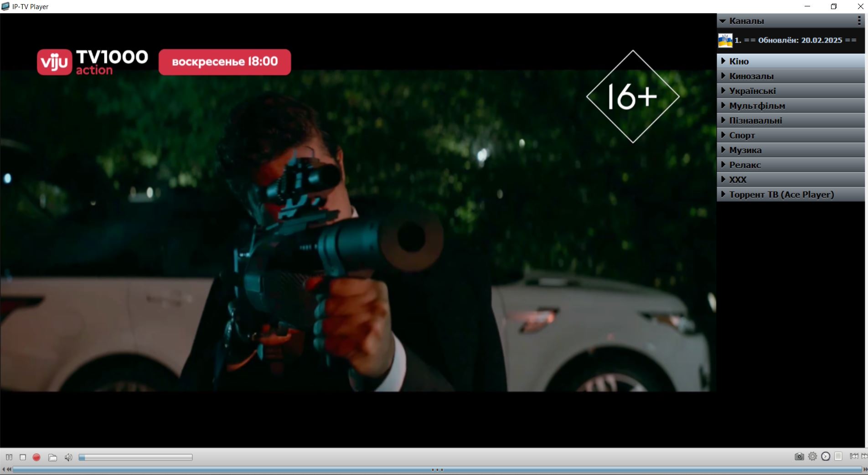Stop playback with the square stop button
Image resolution: width=868 pixels, height=475 pixels.
click(x=23, y=457)
